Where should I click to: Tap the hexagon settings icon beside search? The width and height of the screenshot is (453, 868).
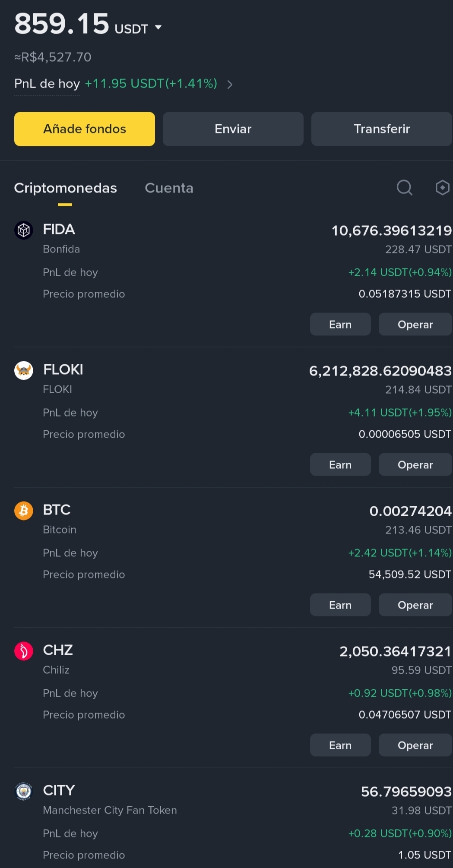pyautogui.click(x=443, y=188)
